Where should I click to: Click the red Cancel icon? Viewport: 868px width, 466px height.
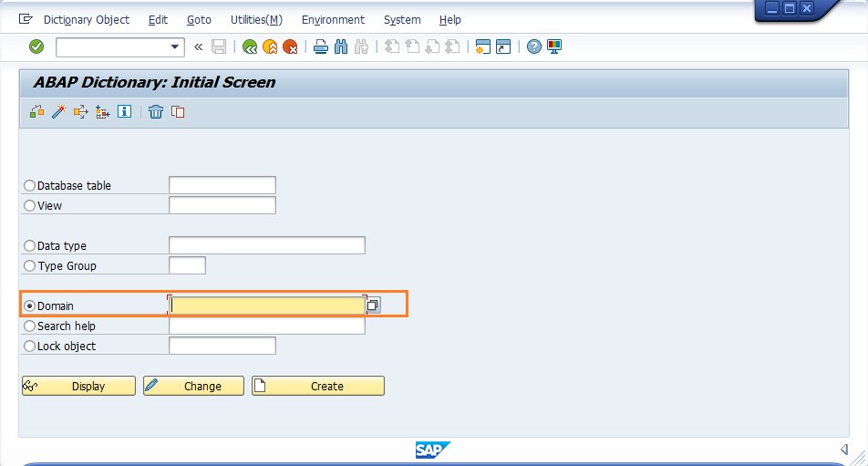click(290, 47)
